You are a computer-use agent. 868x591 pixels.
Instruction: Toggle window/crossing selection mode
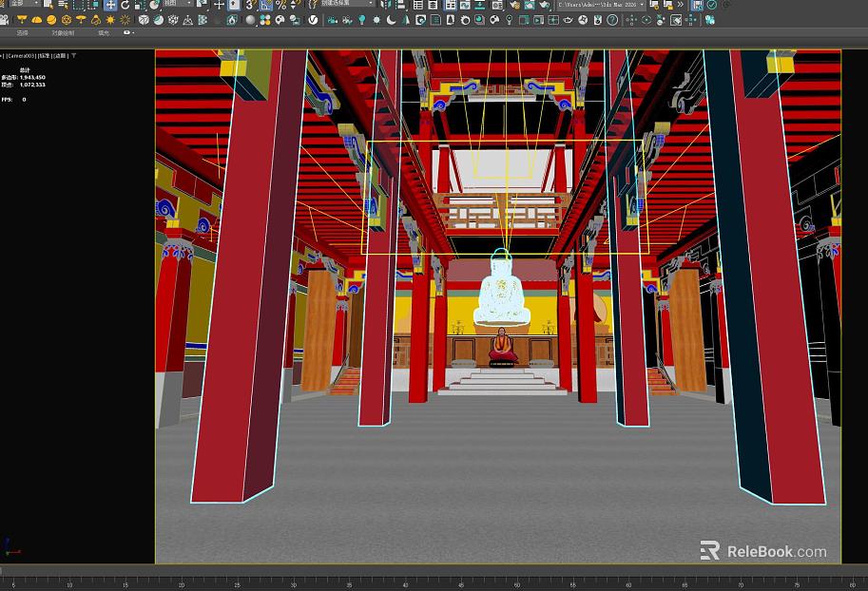point(93,5)
